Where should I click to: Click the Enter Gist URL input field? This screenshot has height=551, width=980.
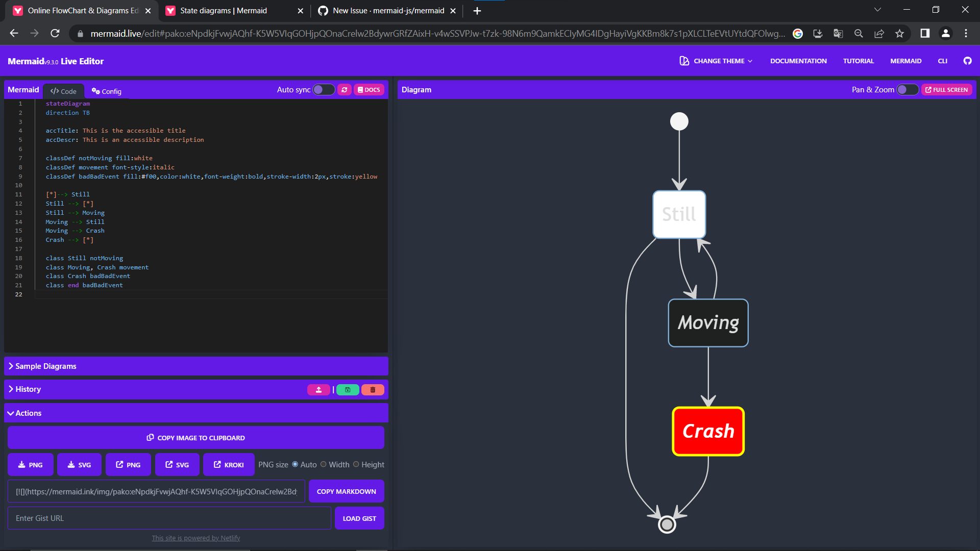(169, 518)
